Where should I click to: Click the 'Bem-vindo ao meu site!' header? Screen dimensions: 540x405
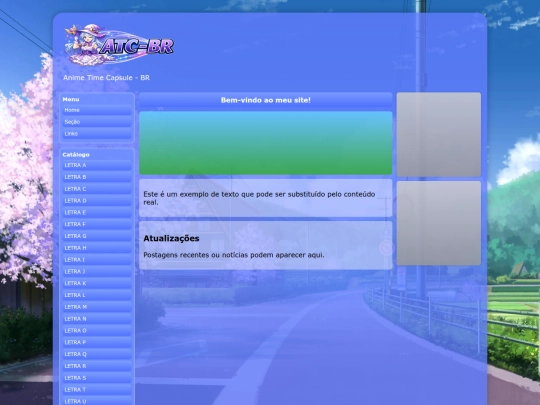pyautogui.click(x=266, y=100)
